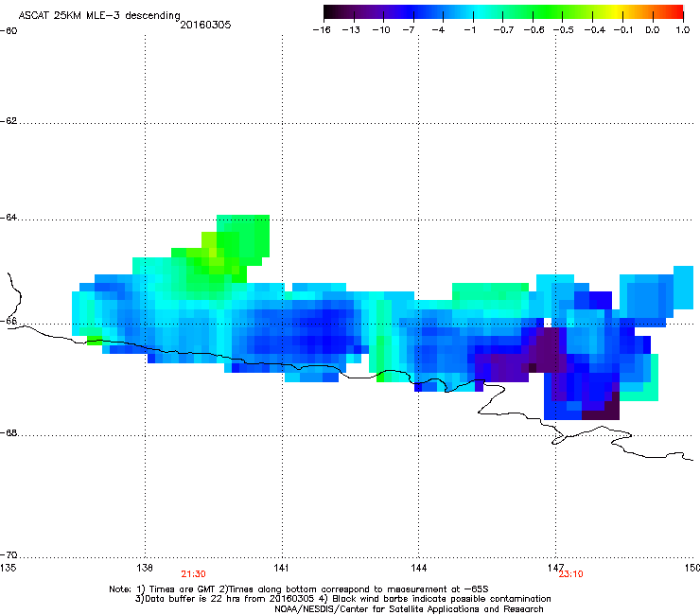This screenshot has width=700, height=615.
Task: Click the longitude label "147"
Action: coord(555,568)
